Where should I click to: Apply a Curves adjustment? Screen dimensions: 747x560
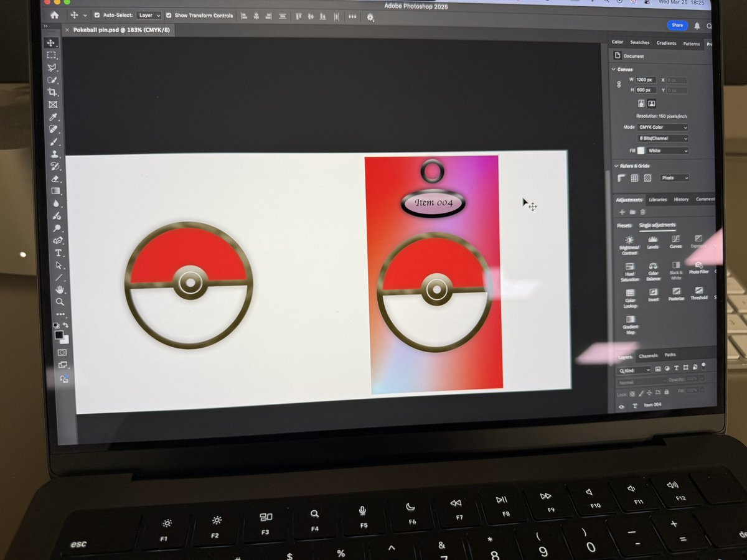[676, 241]
